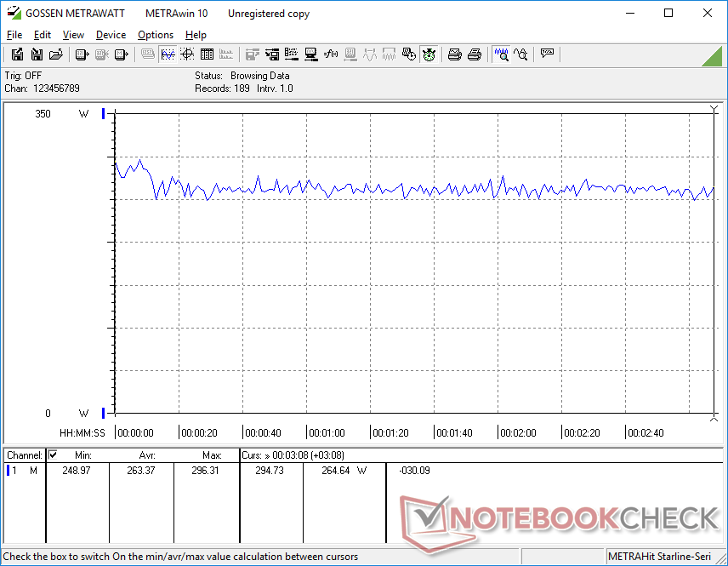Image resolution: width=728 pixels, height=566 pixels.
Task: Click the 00:02:40 time axis label
Action: (646, 433)
